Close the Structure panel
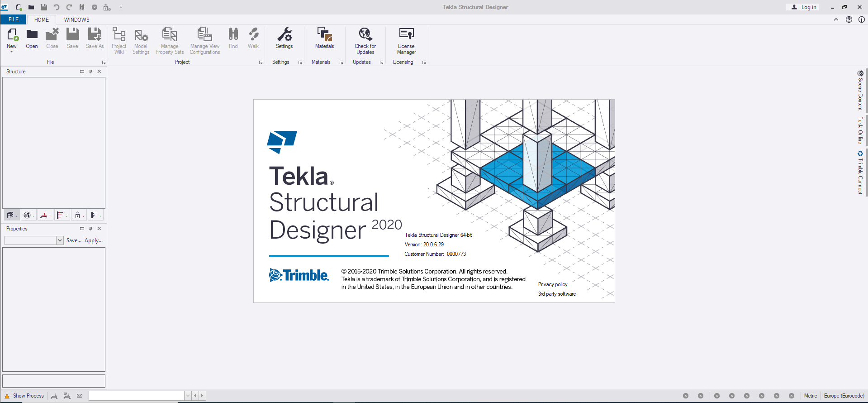 (99, 71)
